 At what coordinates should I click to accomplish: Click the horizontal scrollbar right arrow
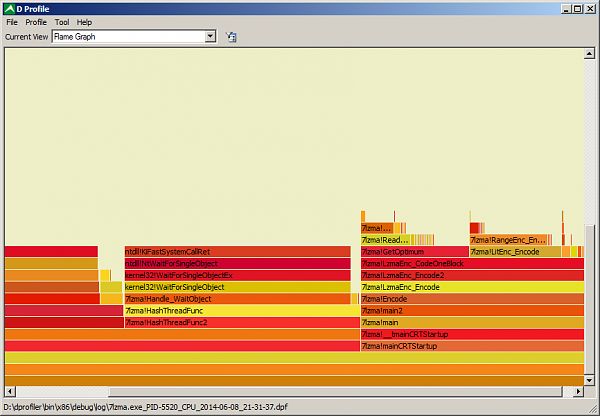pos(578,391)
